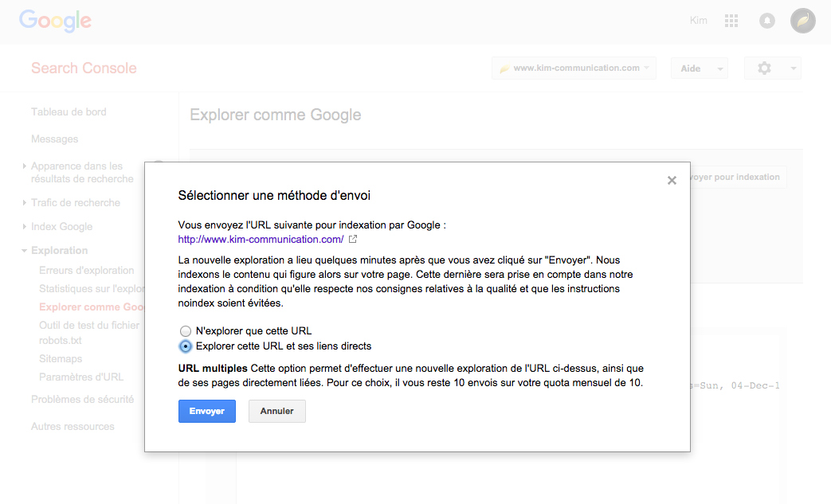831x504 pixels.
Task: Click the Annuler button
Action: pos(276,412)
